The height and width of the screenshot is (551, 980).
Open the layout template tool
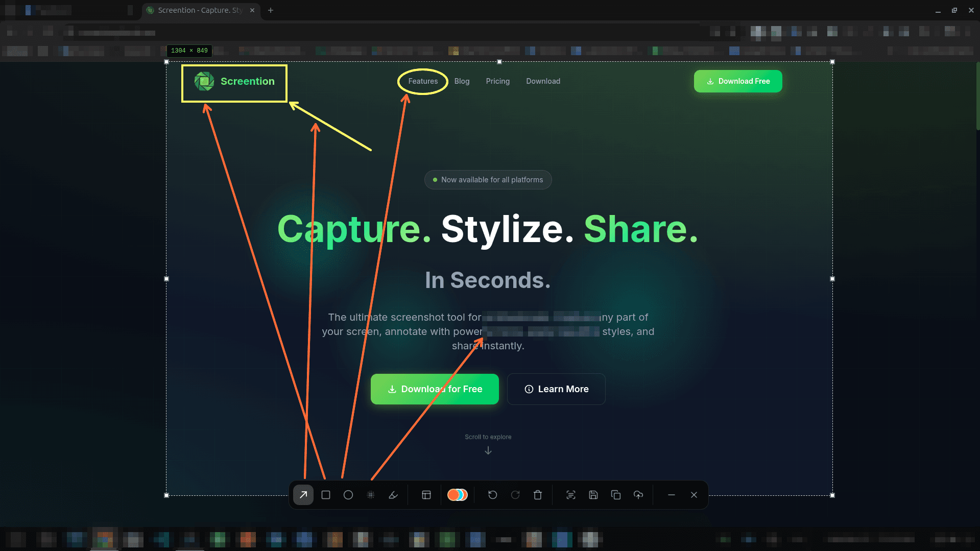[x=426, y=495]
